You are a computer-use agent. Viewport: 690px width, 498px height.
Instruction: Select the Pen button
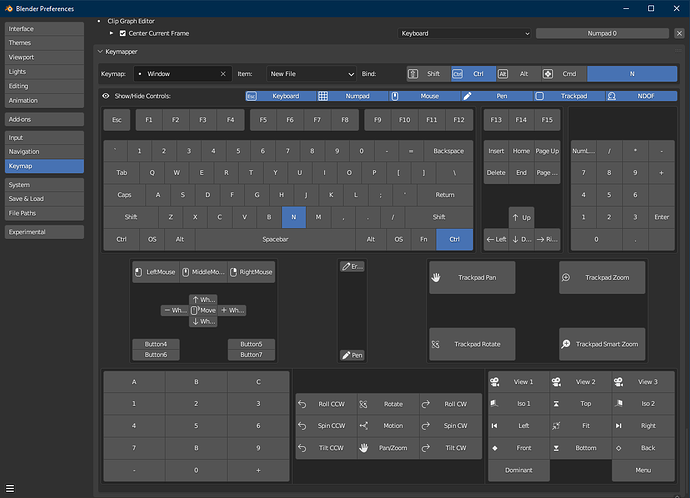tap(352, 355)
